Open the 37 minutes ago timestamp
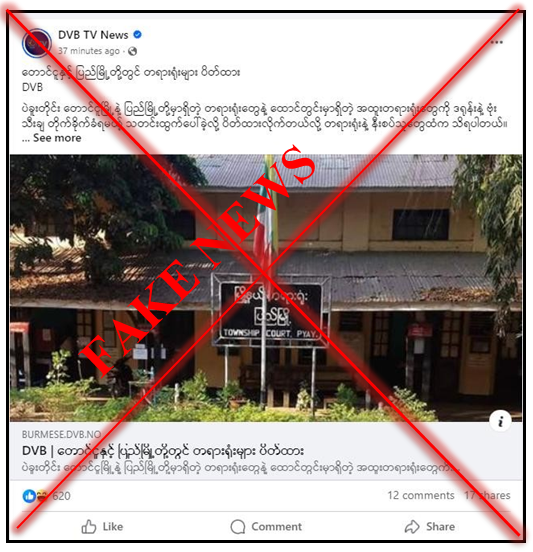 click(x=89, y=51)
